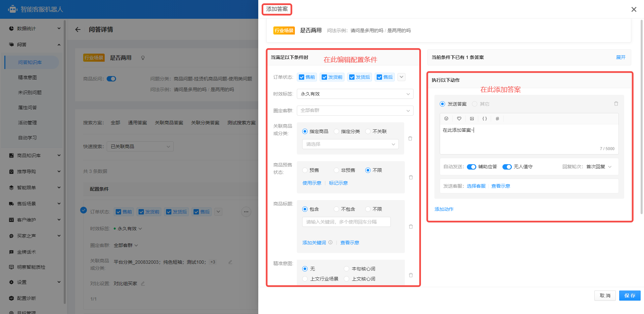Click the 添加动作 link
Screen dimensions: 644x314
tap(444, 209)
